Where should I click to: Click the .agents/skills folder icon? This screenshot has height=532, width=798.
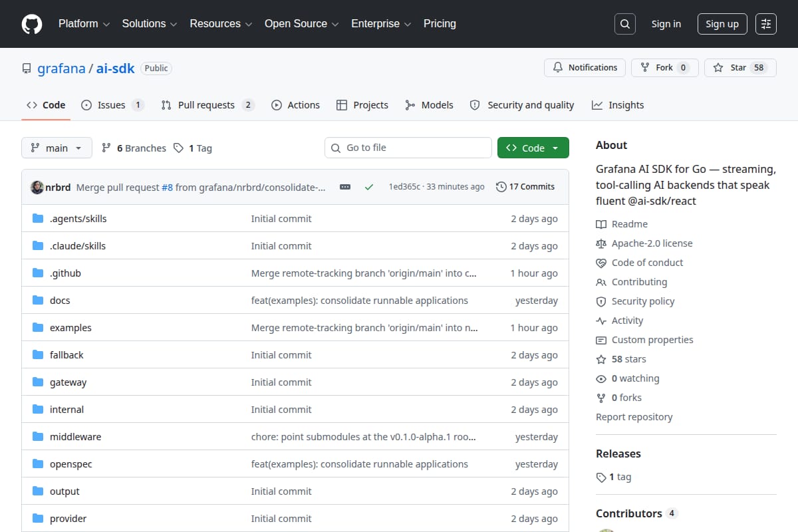tap(38, 219)
